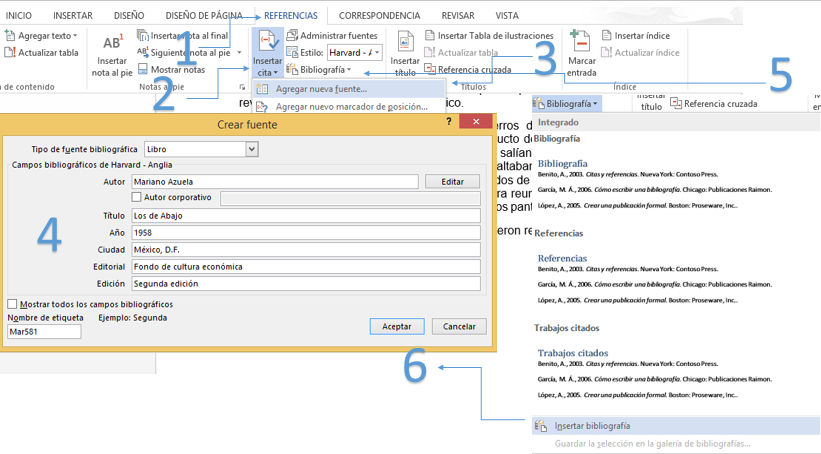Select the Trabajos citados bibliography thumbnail
The height and width of the screenshot is (454, 821).
coord(654,375)
